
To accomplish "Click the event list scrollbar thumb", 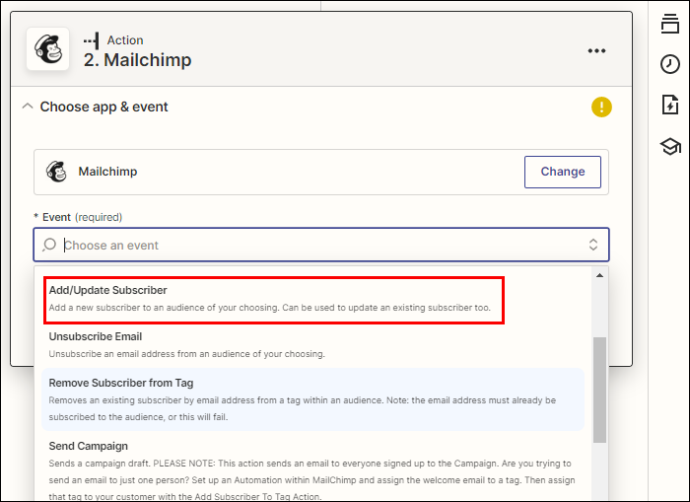I will click(599, 390).
